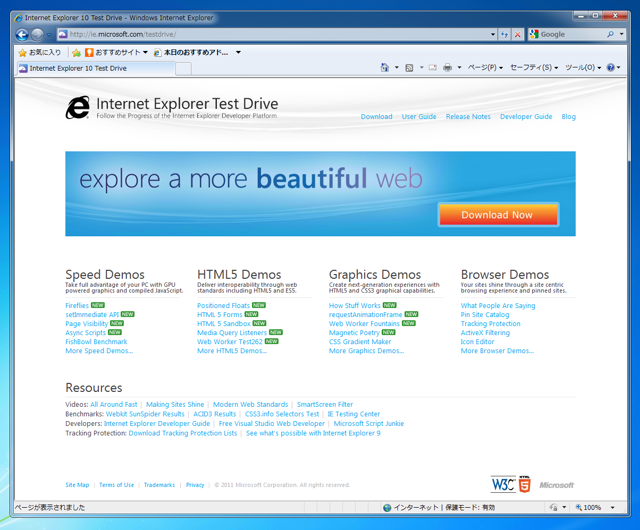The image size is (640, 530).
Task: Click the お気に入り favorites button label
Action: 45,52
